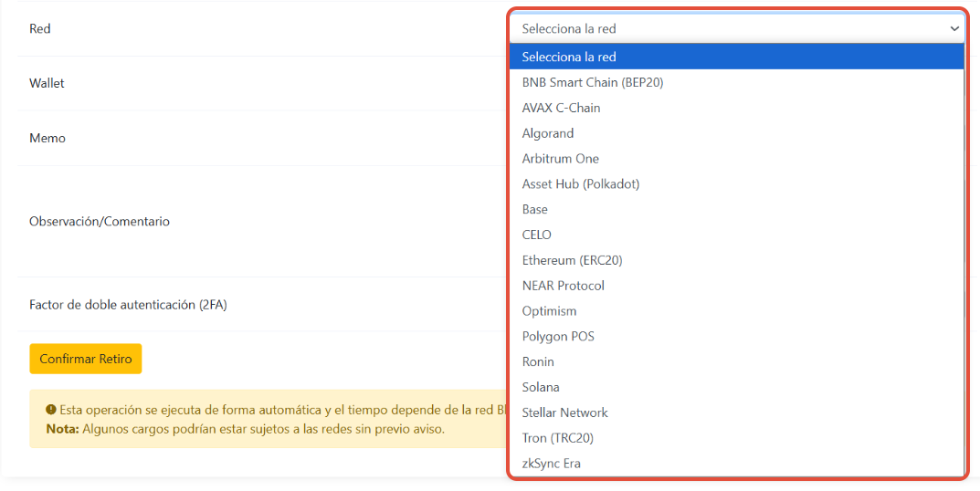
Task: Select Algorand network option
Action: point(737,133)
